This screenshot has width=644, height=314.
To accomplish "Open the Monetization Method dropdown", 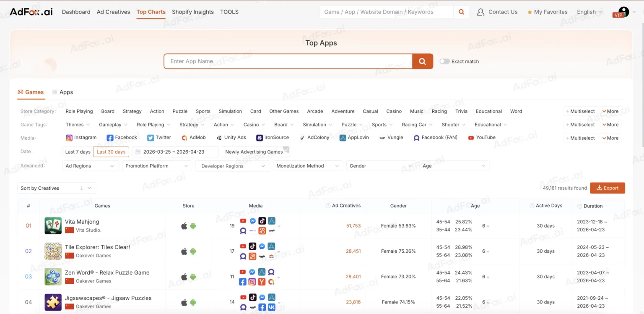I will click(308, 166).
